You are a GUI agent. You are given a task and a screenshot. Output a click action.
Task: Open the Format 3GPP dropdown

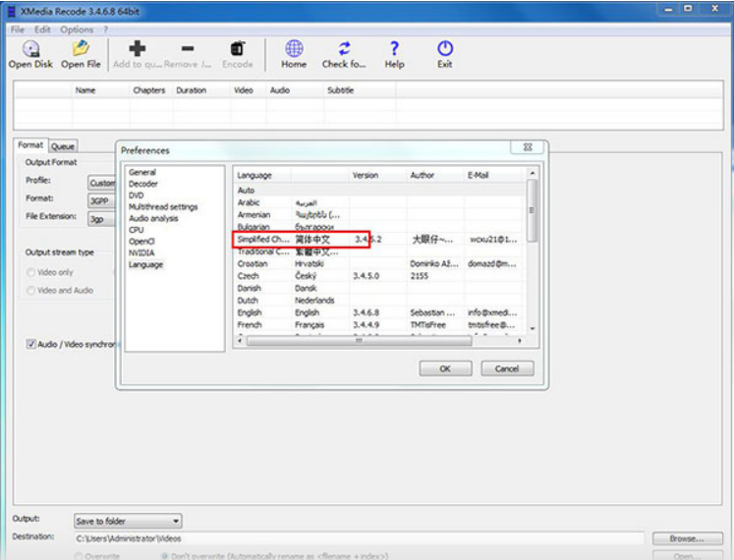tap(100, 199)
